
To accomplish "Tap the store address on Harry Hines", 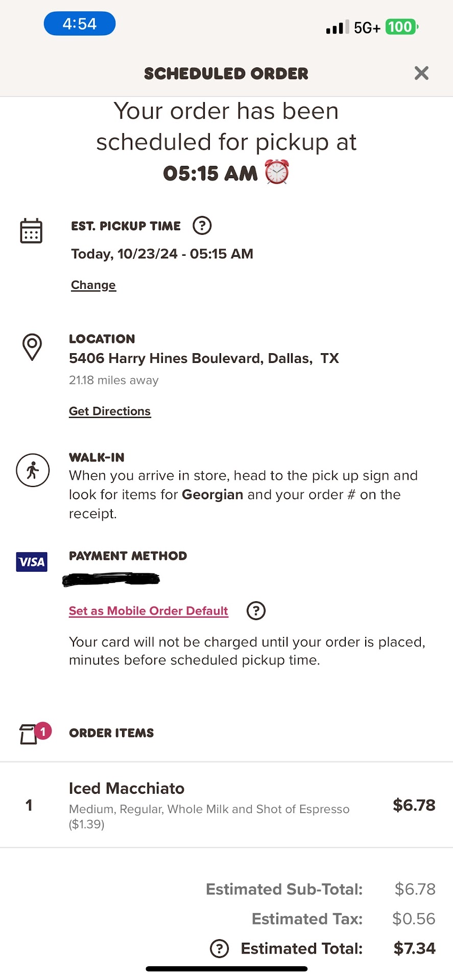I will (204, 358).
